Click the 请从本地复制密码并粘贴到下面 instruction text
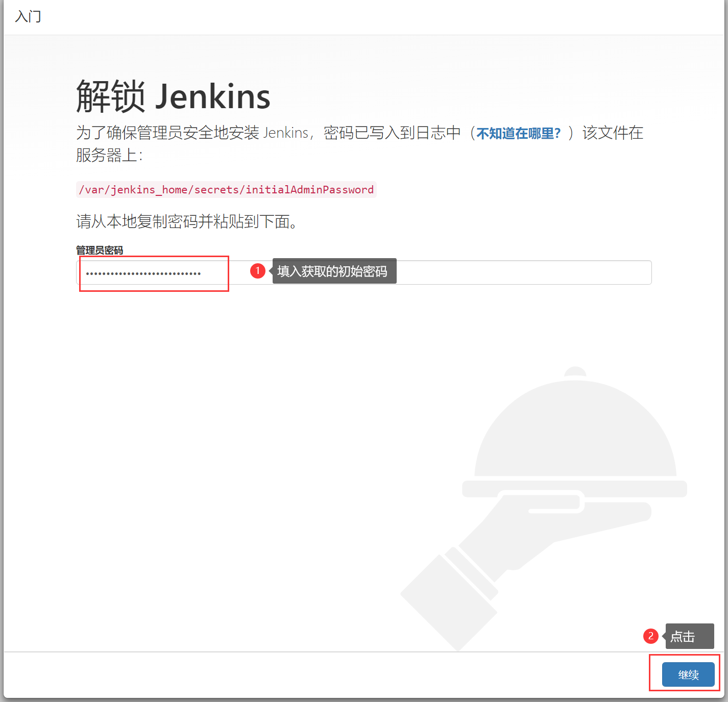This screenshot has height=702, width=728. [187, 221]
